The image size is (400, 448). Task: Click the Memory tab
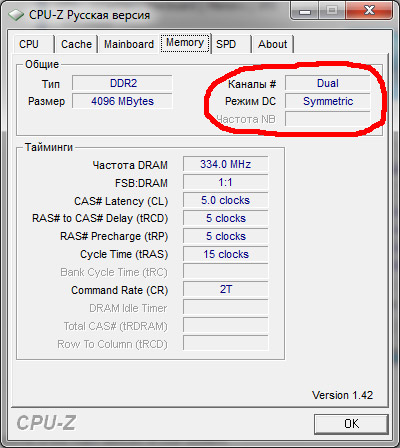pos(185,43)
